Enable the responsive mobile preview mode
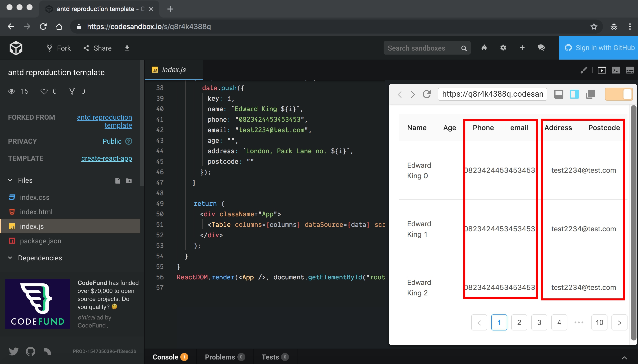This screenshot has height=364, width=638. coord(574,94)
